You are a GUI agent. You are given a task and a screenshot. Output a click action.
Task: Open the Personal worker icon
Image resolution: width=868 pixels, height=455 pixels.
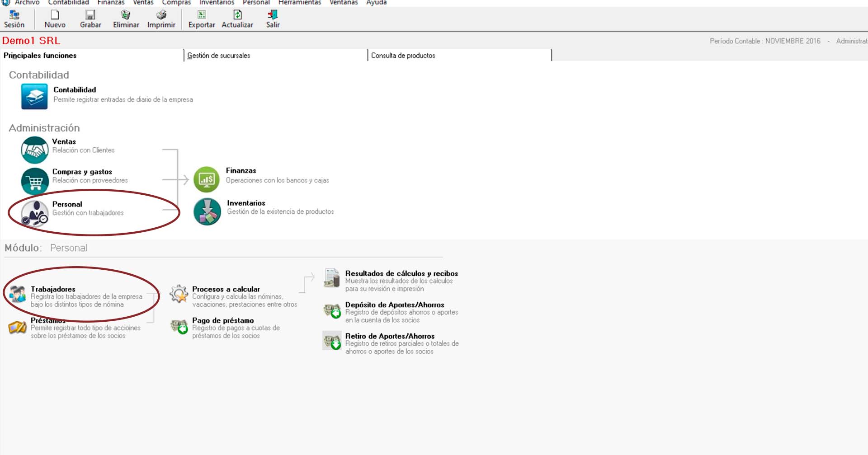[x=34, y=212]
